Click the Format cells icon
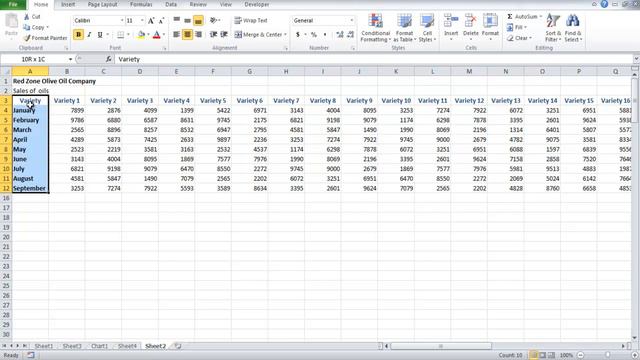 point(490,20)
